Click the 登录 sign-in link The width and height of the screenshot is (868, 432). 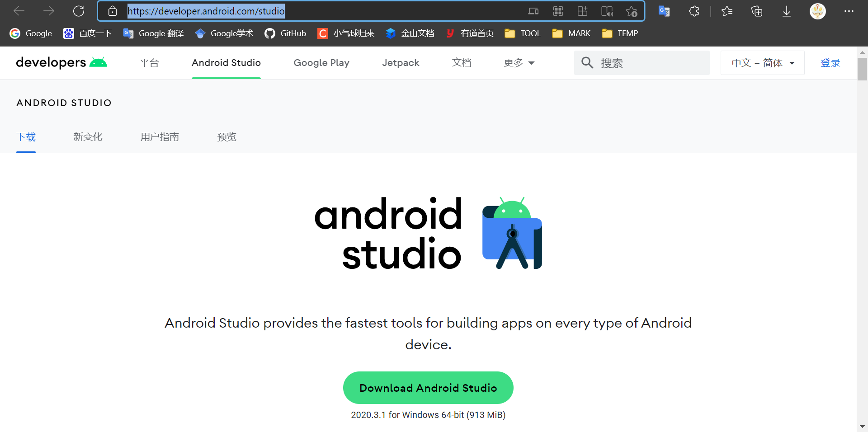click(x=830, y=62)
